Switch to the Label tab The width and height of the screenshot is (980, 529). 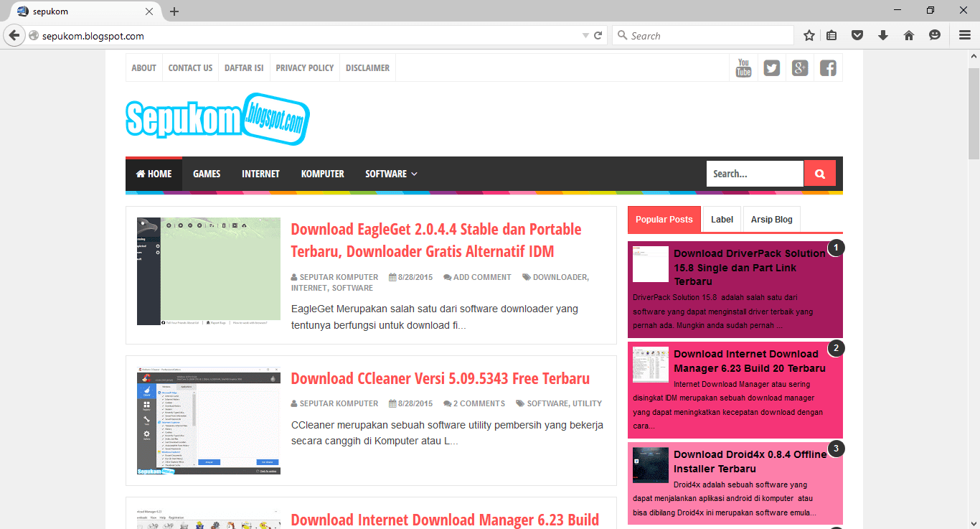tap(722, 220)
